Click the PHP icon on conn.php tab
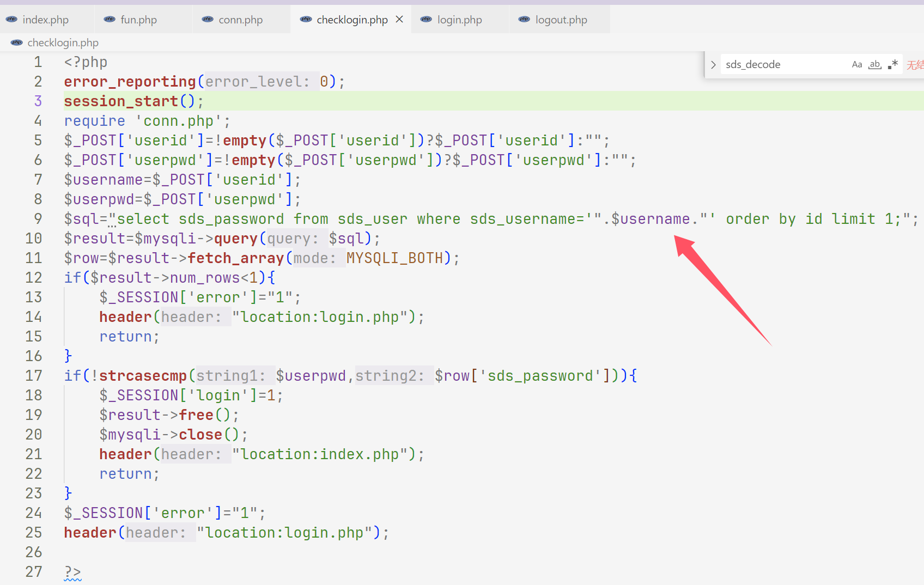Viewport: 924px width, 585px height. pos(208,20)
